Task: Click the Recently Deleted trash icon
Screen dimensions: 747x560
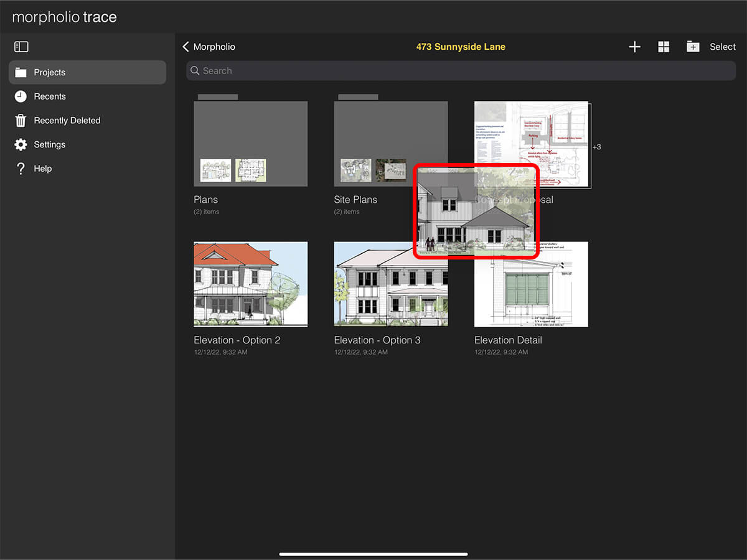Action: 21,121
